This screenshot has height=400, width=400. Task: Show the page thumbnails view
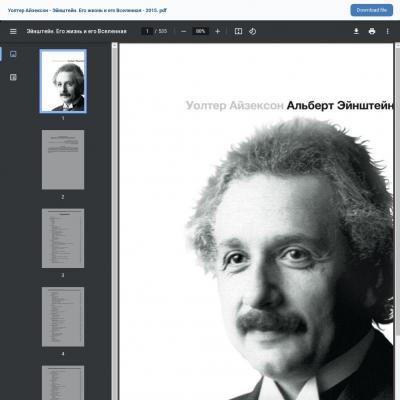[13, 54]
